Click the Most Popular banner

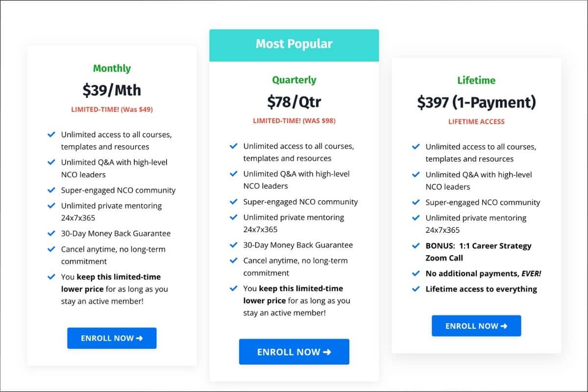(x=294, y=44)
